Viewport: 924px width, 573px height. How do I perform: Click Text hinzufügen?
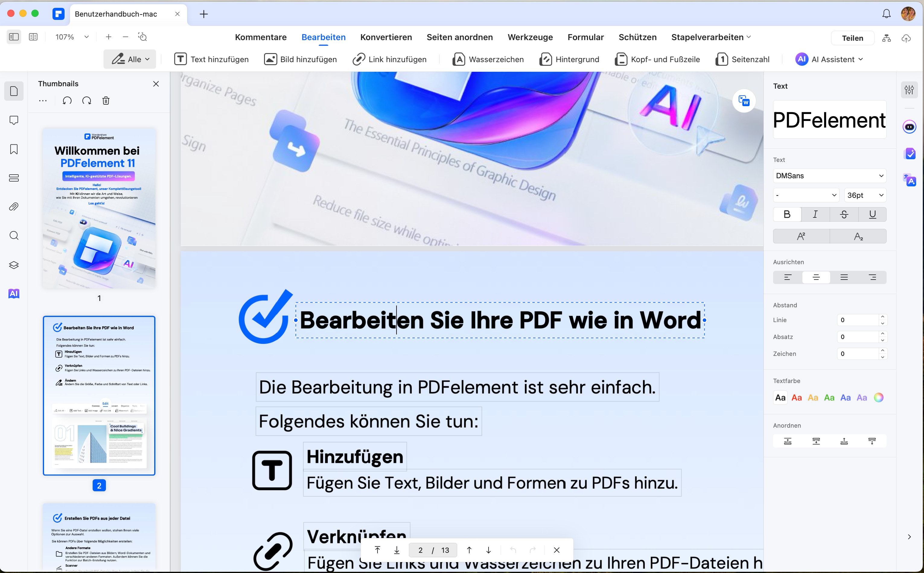pyautogui.click(x=211, y=59)
